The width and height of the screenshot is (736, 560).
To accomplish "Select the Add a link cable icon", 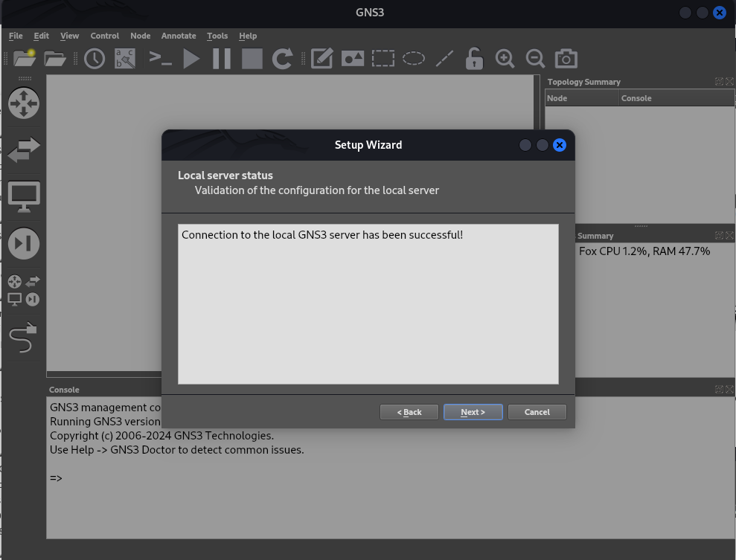I will (23, 337).
